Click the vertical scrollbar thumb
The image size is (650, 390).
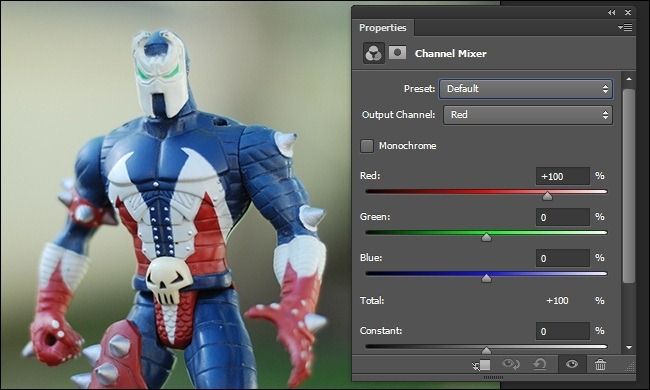pyautogui.click(x=629, y=186)
